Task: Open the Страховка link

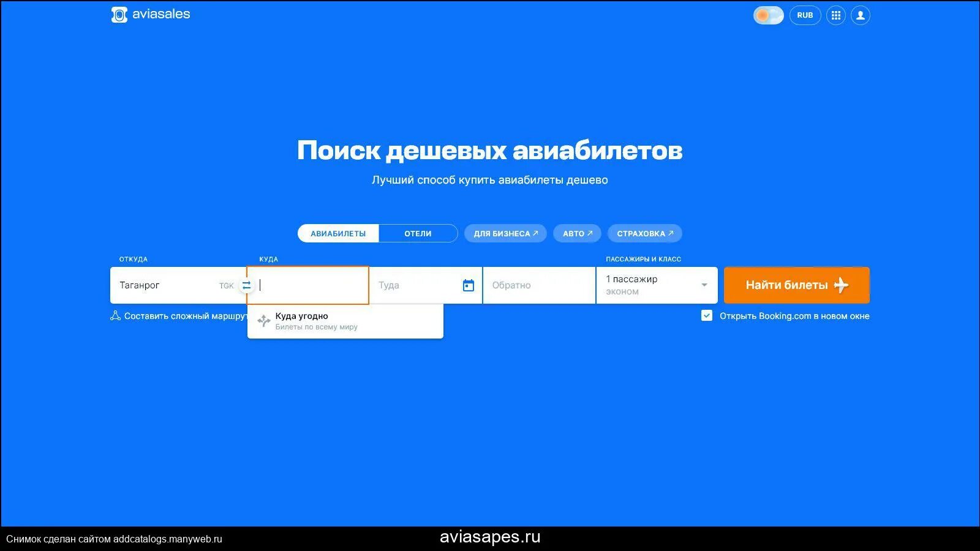Action: [644, 233]
